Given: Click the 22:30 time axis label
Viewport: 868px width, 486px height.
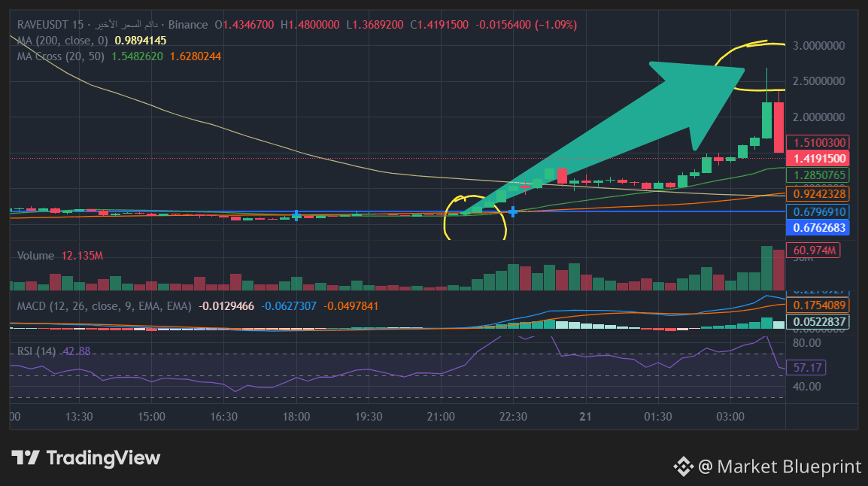Looking at the screenshot, I should coord(513,417).
